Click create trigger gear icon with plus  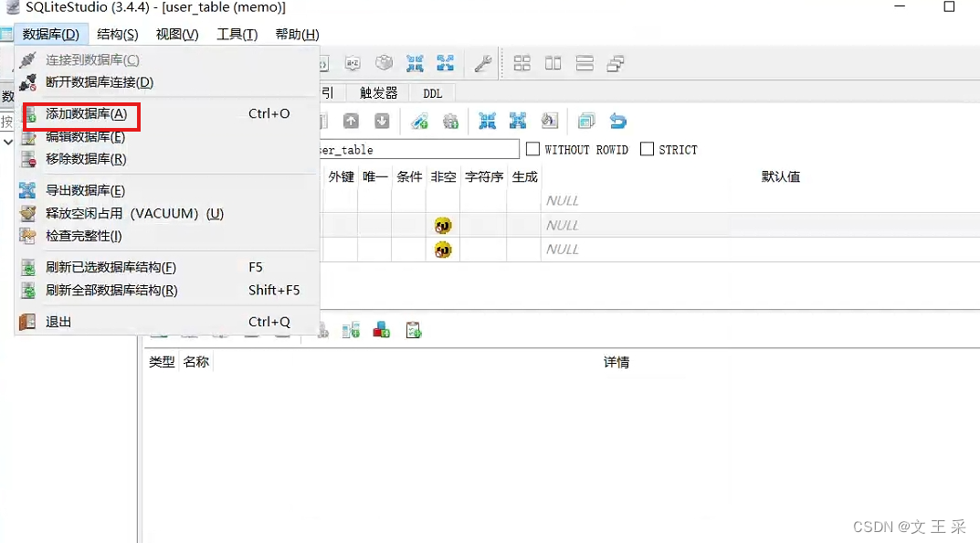pyautogui.click(x=450, y=121)
